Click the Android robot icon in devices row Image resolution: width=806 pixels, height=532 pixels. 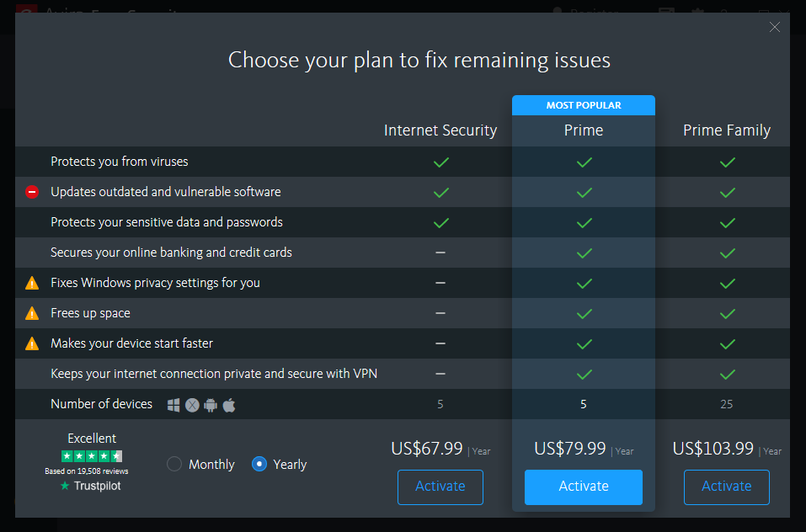211,405
